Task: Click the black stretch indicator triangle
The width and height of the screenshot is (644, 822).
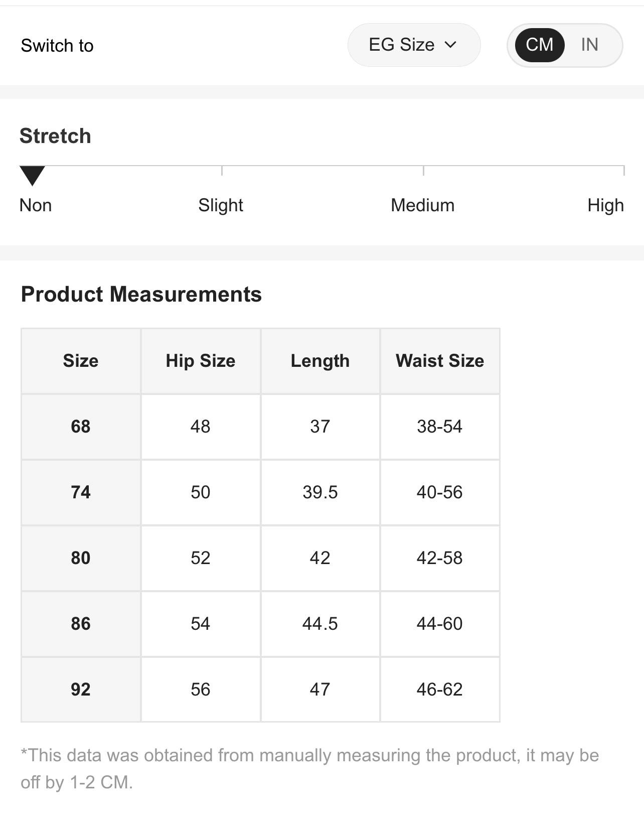Action: point(32,175)
